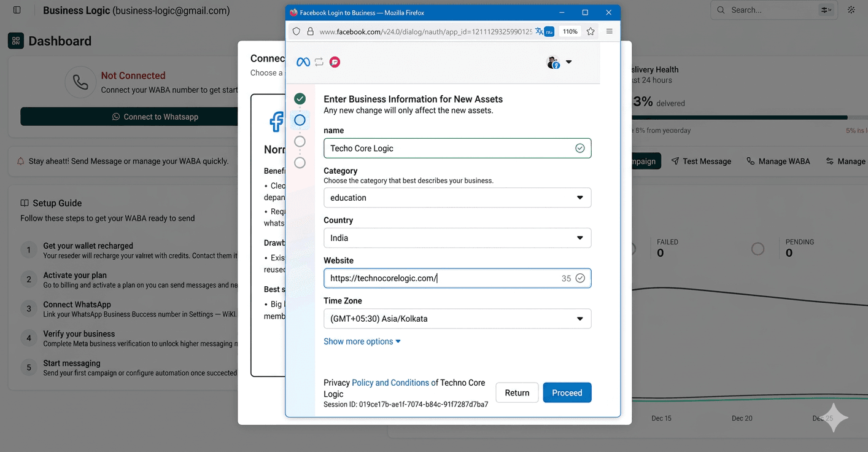Click Connect to Whatsapp button on dashboard
Screen dimensions: 868x452
pyautogui.click(x=129, y=117)
